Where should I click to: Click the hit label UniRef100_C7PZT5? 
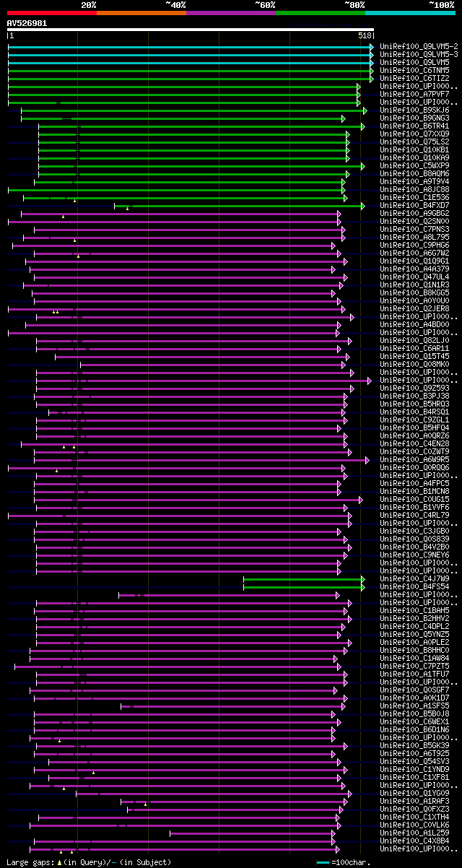(415, 666)
